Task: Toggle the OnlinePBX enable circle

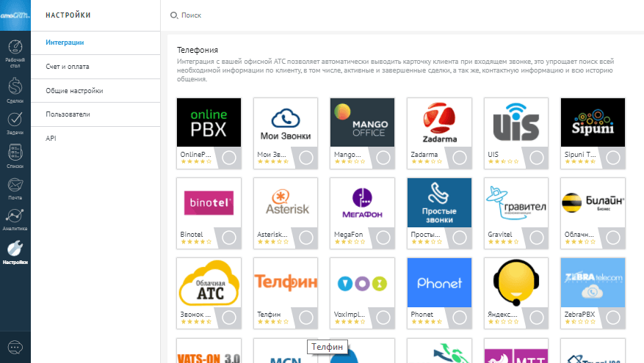Action: click(x=229, y=158)
